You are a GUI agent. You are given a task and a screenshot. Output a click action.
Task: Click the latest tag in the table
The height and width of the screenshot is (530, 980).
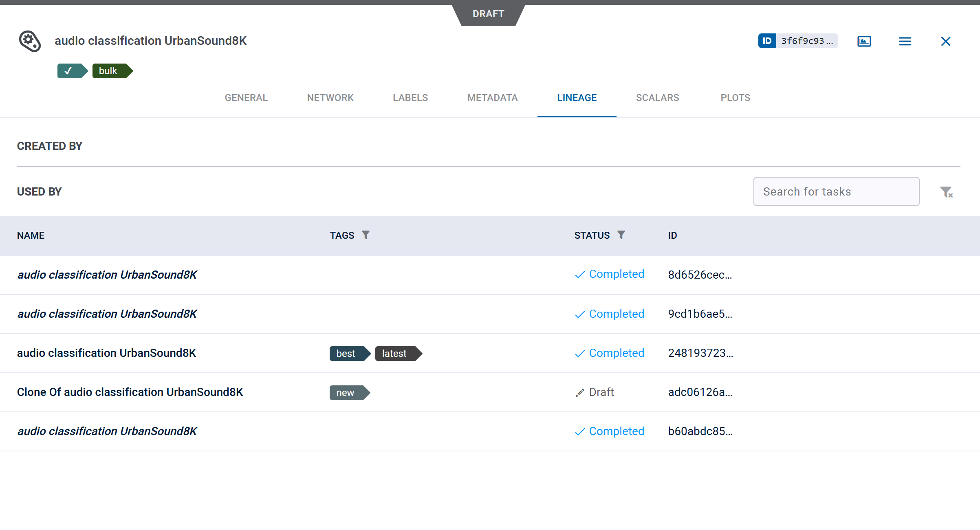(x=395, y=354)
